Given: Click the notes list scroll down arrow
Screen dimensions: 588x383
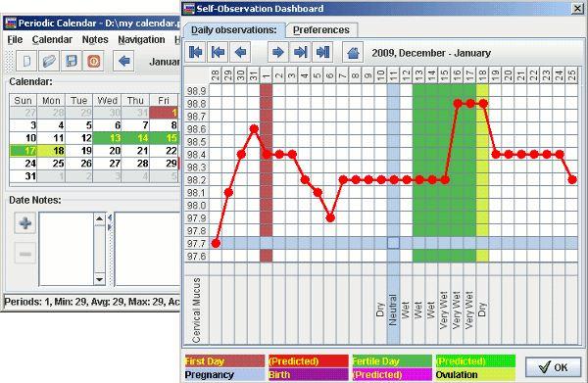Looking at the screenshot, I should pyautogui.click(x=99, y=279).
